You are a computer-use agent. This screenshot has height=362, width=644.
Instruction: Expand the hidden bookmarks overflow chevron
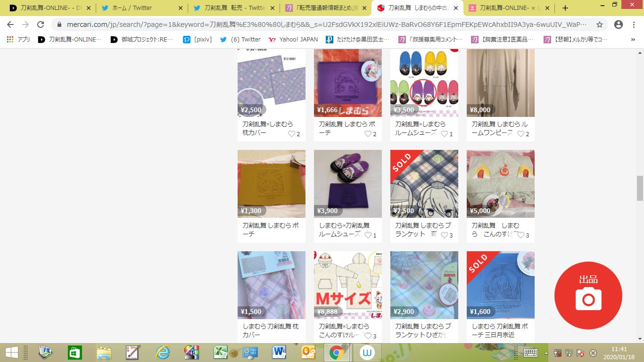[x=633, y=40]
